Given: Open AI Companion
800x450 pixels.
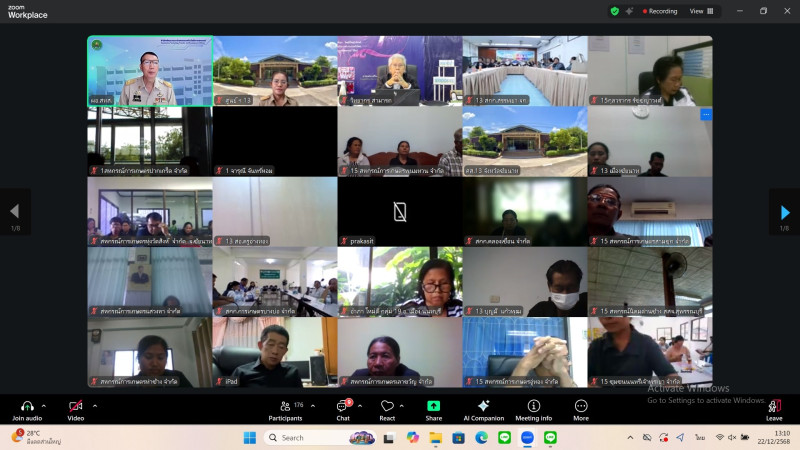Looking at the screenshot, I should (483, 406).
